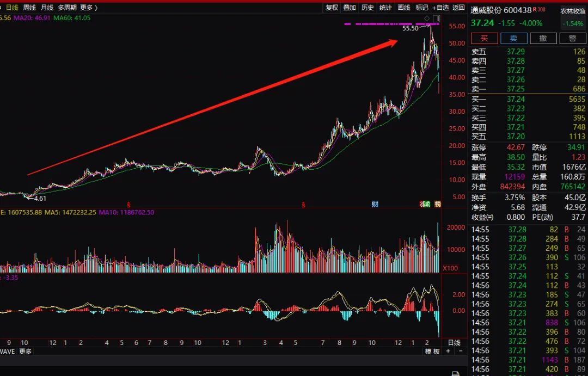Select 买三 bid row at 37.22
The width and height of the screenshot is (588, 376).
pos(528,118)
